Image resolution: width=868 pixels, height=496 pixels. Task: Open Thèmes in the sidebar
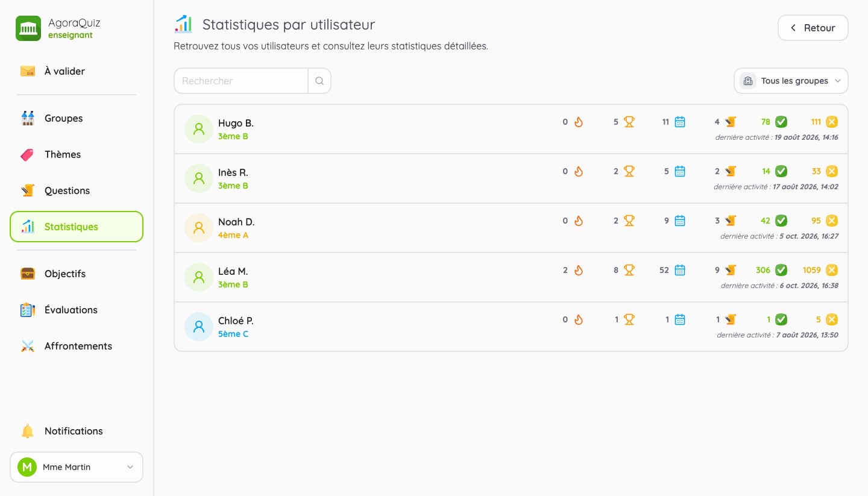(x=77, y=154)
